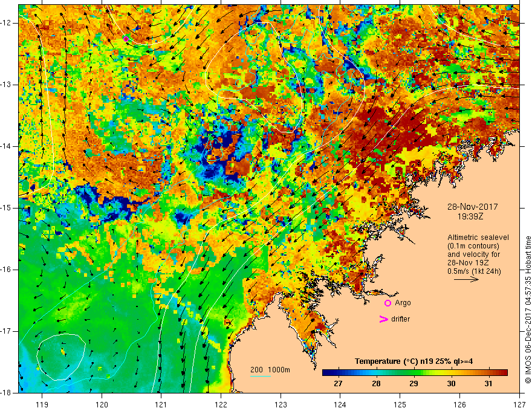This screenshot has height=411, width=532.
Task: Click colorbar tick label '30'
Action: [x=451, y=384]
